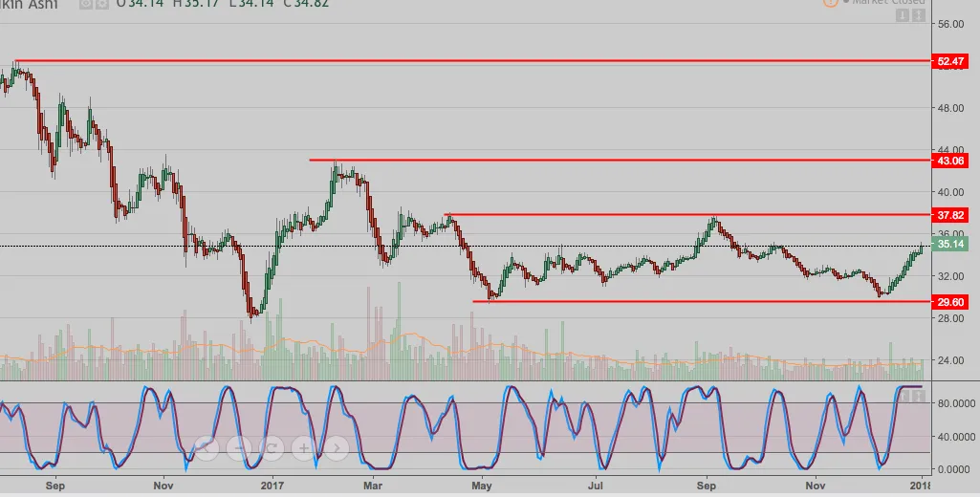This screenshot has height=497, width=980.
Task: Click the open value O 34.14
Action: click(140, 3)
